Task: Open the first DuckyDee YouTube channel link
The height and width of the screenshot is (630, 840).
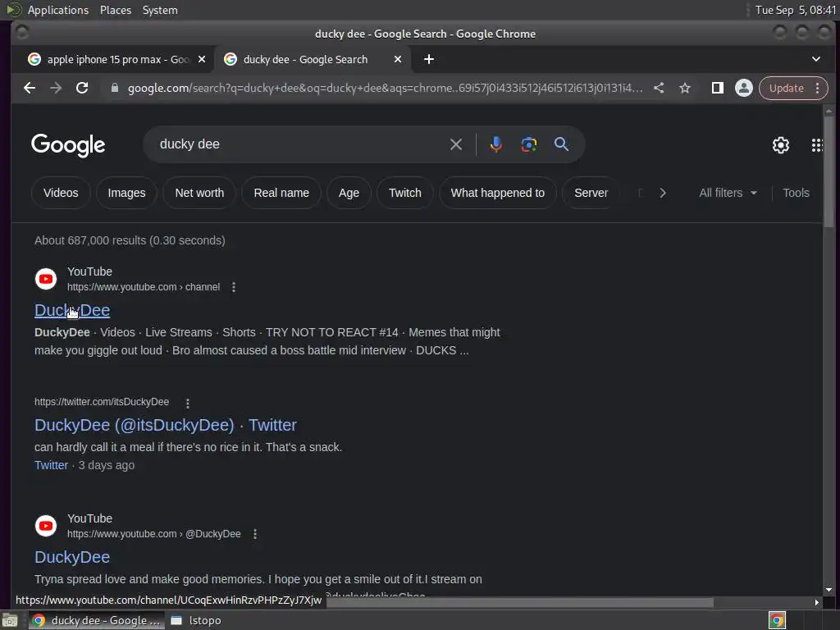Action: pos(72,310)
